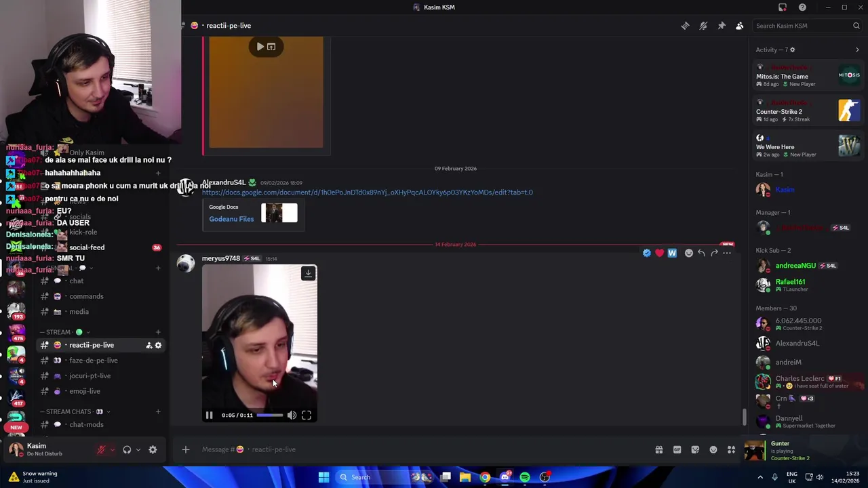Open the gift icon in message bar
This screenshot has height=488, width=868.
(x=658, y=449)
